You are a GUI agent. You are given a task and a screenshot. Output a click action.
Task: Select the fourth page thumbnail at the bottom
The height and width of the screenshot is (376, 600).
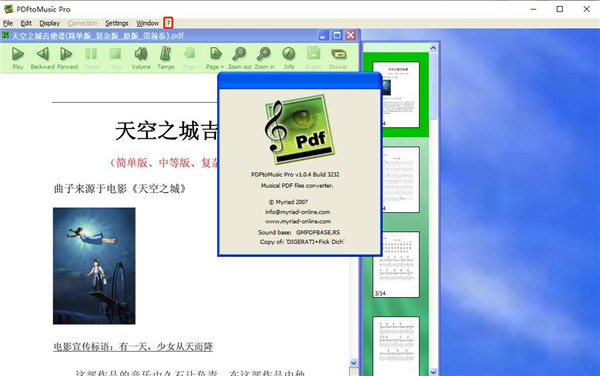tap(396, 346)
